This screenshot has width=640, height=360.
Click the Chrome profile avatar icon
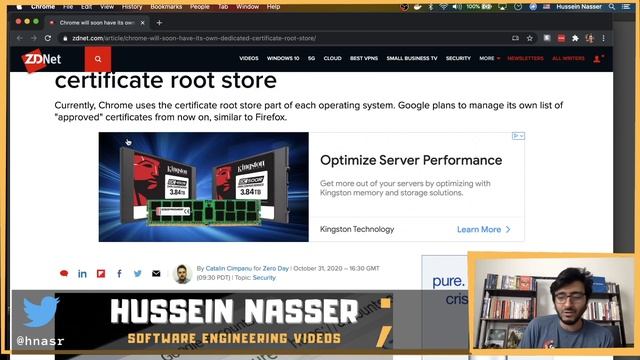pyautogui.click(x=589, y=38)
